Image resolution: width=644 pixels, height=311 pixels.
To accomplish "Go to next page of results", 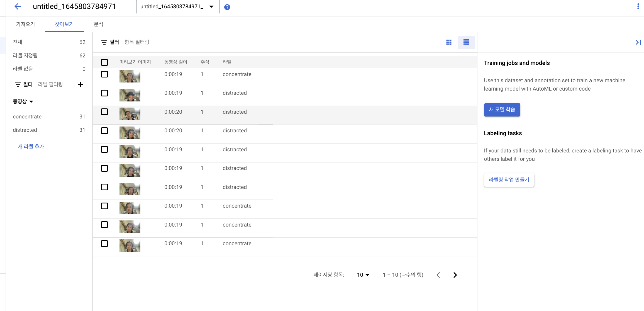I will tap(455, 275).
